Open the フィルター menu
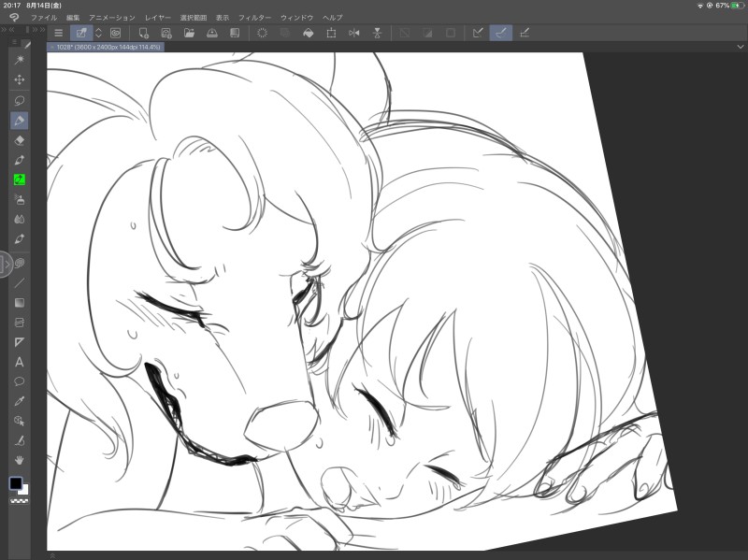Screen dimensions: 748x560 coord(254,18)
